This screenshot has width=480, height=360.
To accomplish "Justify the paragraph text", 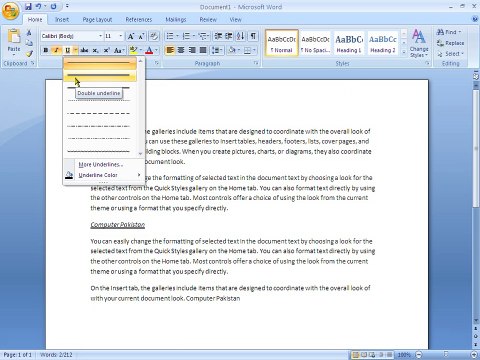I will point(203,50).
